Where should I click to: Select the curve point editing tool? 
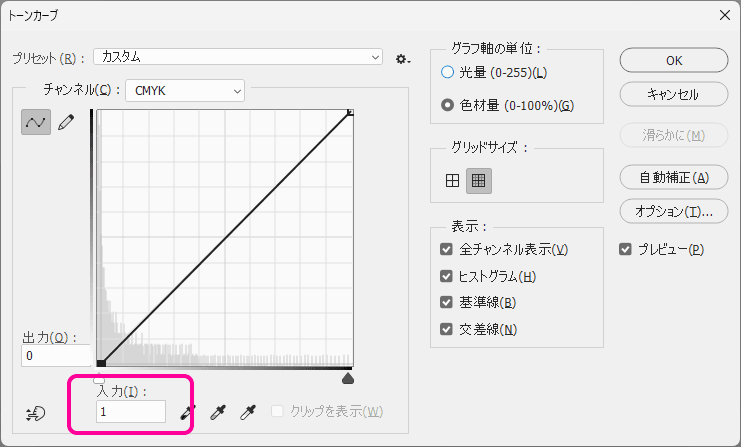coord(36,122)
